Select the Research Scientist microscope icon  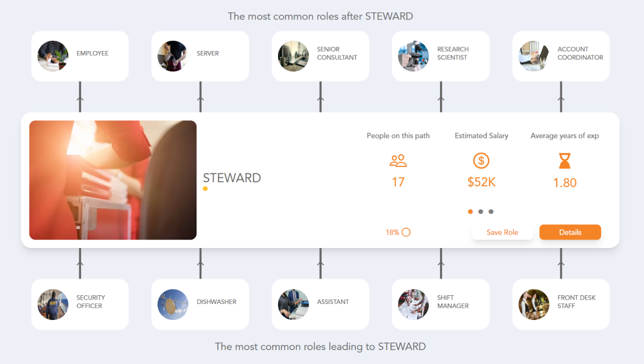coord(413,56)
